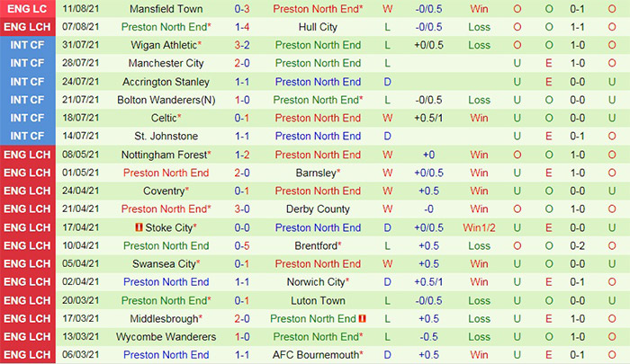Select the ENG LC league label

click(x=26, y=9)
